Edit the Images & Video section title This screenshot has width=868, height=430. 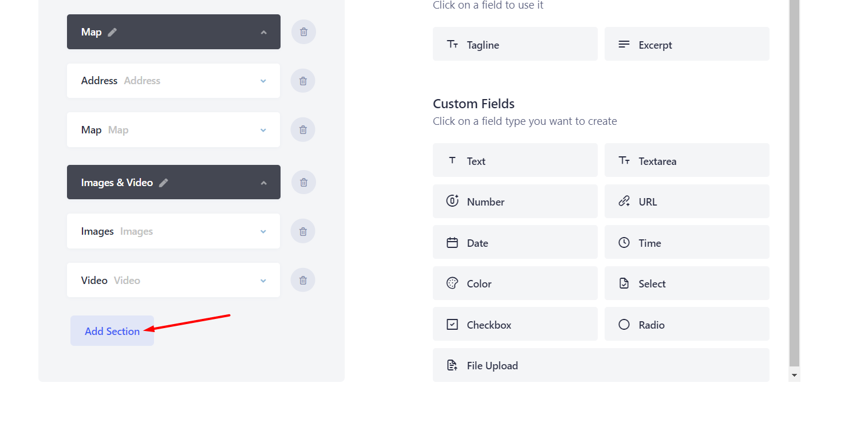164,182
